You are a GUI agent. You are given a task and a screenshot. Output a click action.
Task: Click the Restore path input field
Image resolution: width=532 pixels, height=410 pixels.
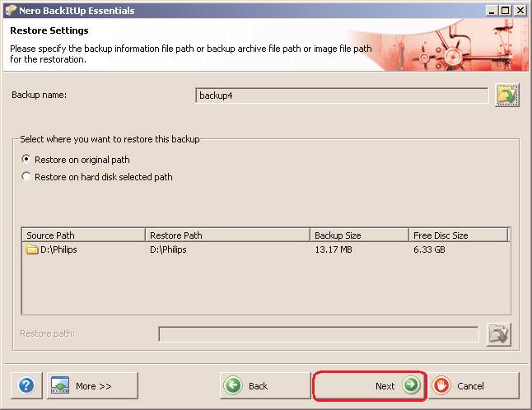[319, 334]
